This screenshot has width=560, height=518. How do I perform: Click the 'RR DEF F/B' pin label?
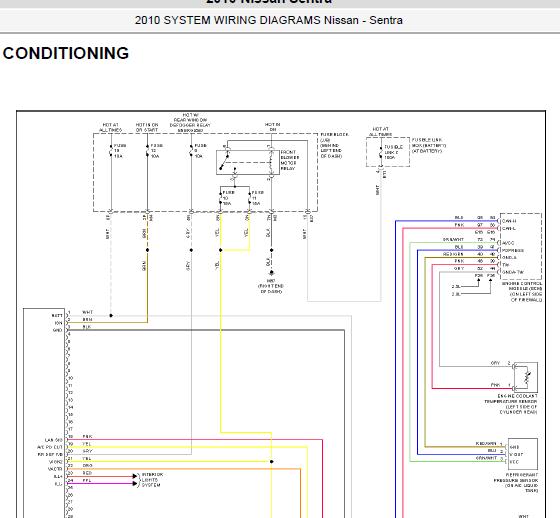click(x=50, y=454)
